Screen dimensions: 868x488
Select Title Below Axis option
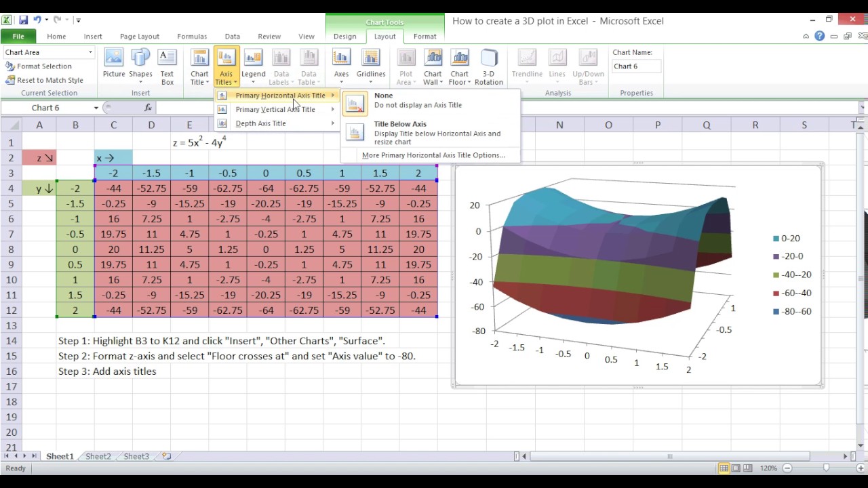click(x=430, y=133)
